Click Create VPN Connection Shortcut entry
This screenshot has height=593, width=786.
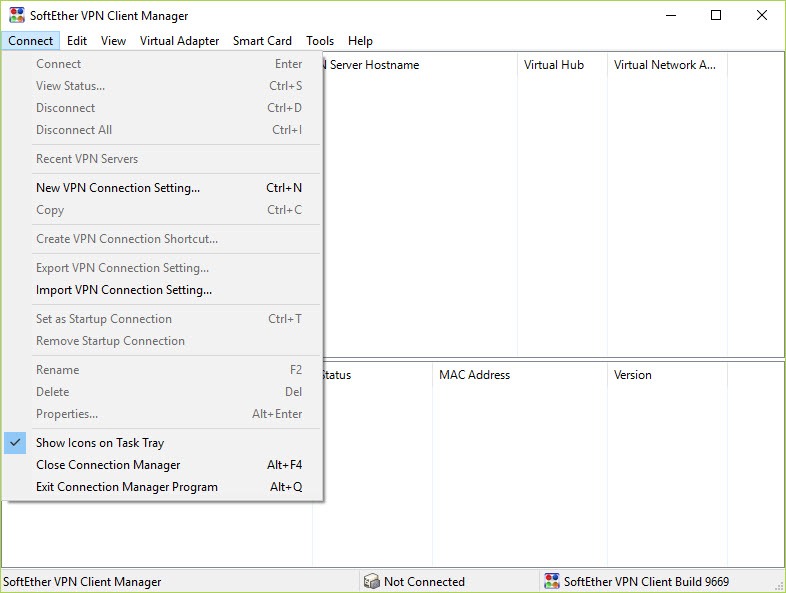tap(163, 239)
